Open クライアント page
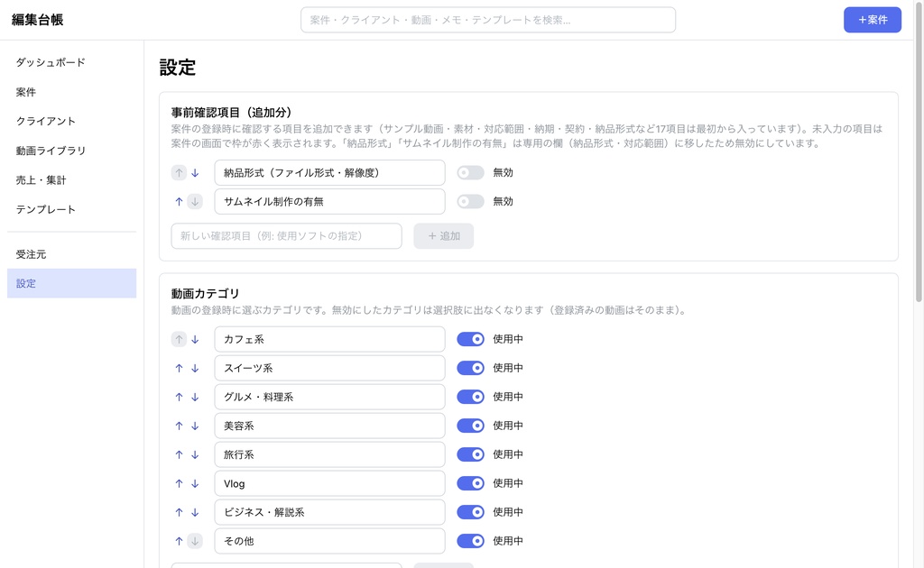 coord(72,121)
